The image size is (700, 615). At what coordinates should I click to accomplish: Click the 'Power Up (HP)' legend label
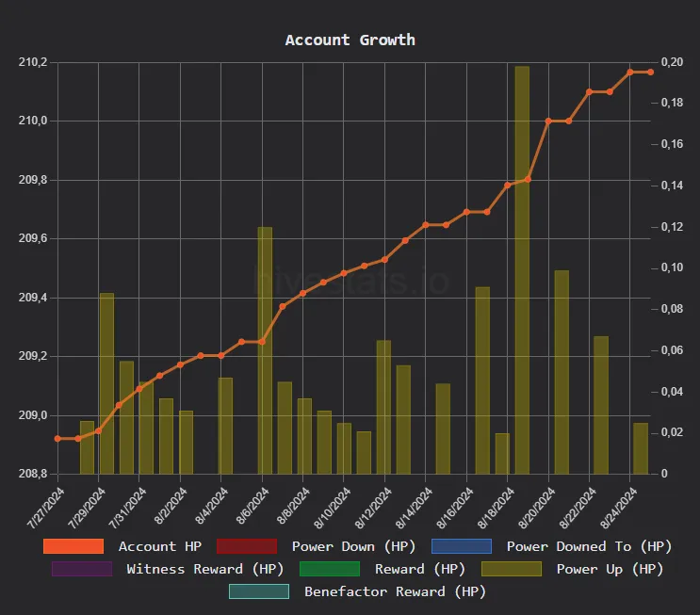610,569
